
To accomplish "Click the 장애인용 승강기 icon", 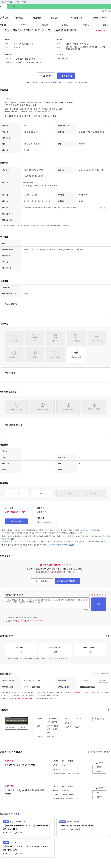I will pyautogui.click(x=42, y=407).
